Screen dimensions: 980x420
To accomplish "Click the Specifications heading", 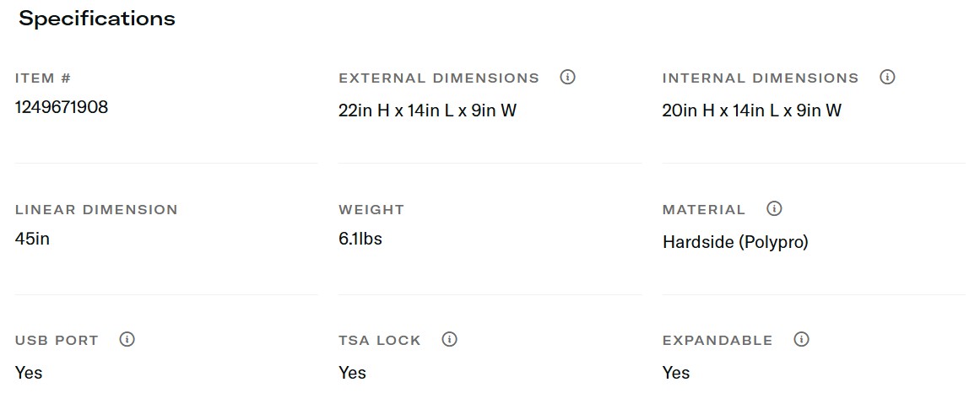I will click(x=97, y=19).
